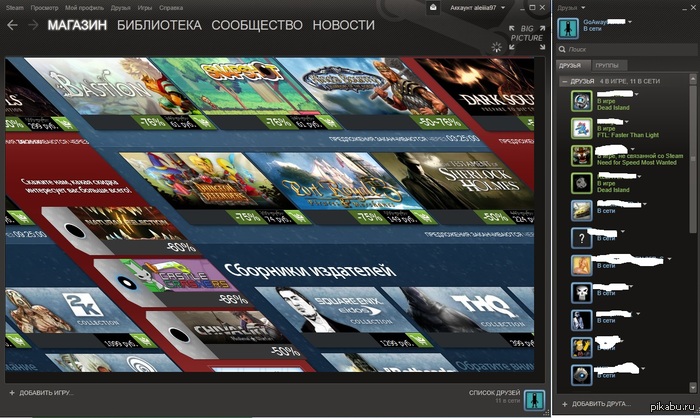Click avatar of friend playing FTL: Faster Than Light
The width and height of the screenshot is (700, 418).
582,129
